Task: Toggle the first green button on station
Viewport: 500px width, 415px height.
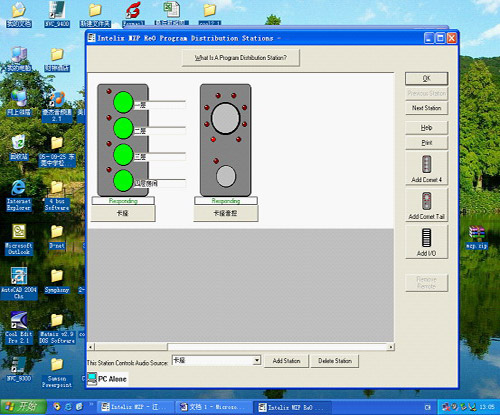Action: [123, 102]
